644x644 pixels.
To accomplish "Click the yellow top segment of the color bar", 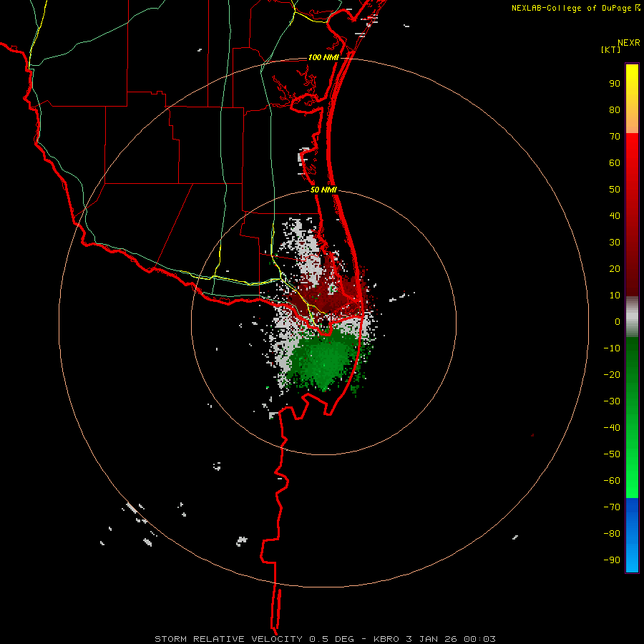I will (632, 99).
